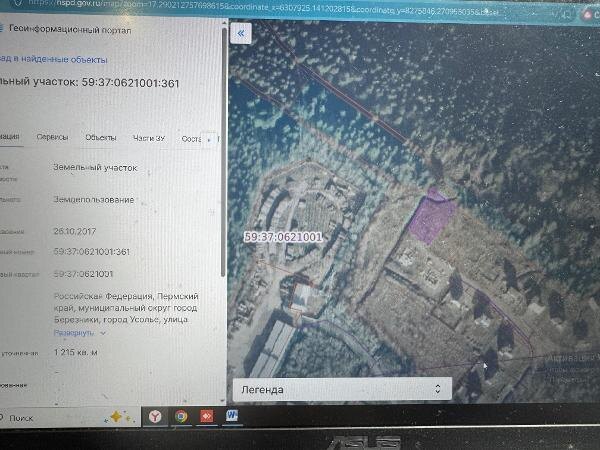Open Microsoft Word from taskbar
This screenshot has width=600, height=450.
point(232,416)
